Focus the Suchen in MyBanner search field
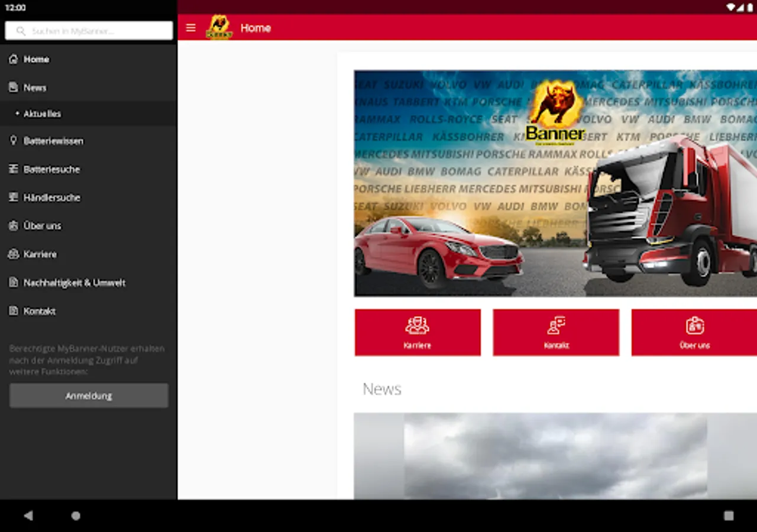Viewport: 757px width, 532px height. pyautogui.click(x=89, y=31)
